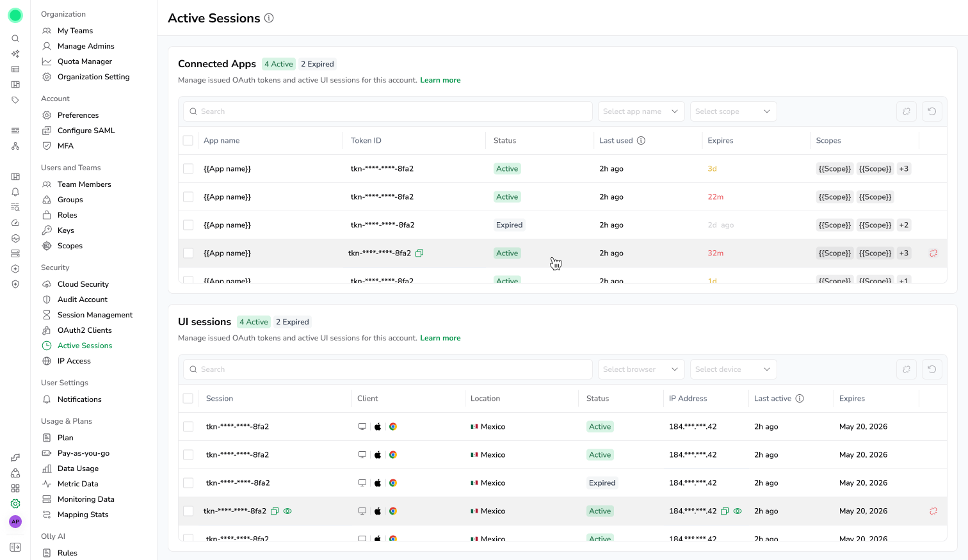Open the Select browser dropdown

(641, 369)
